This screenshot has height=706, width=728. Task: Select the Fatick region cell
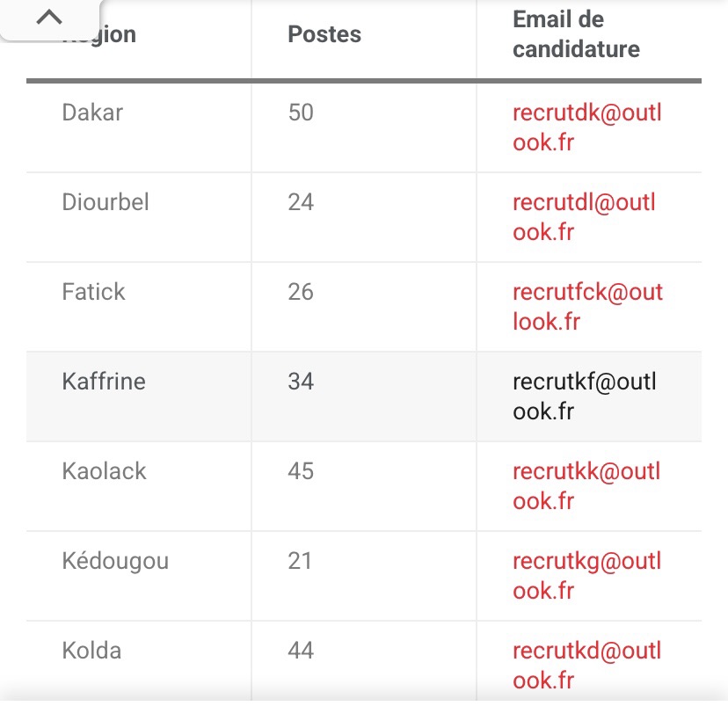pos(94,292)
